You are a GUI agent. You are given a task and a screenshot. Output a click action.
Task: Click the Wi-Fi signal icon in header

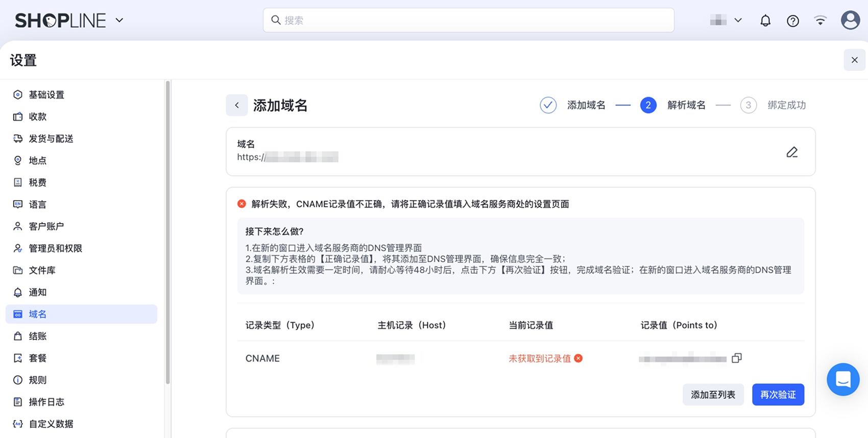tap(821, 20)
